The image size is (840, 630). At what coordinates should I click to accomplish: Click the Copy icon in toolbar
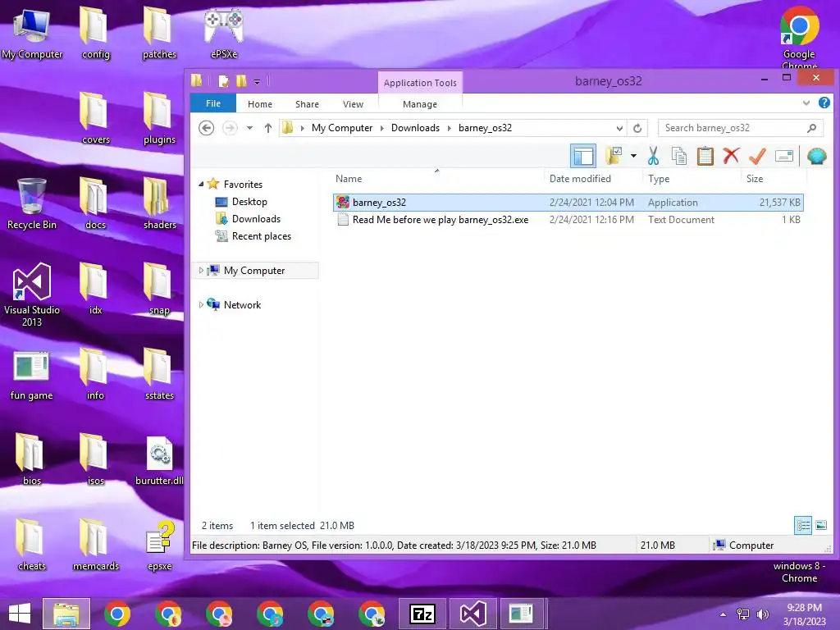[678, 156]
